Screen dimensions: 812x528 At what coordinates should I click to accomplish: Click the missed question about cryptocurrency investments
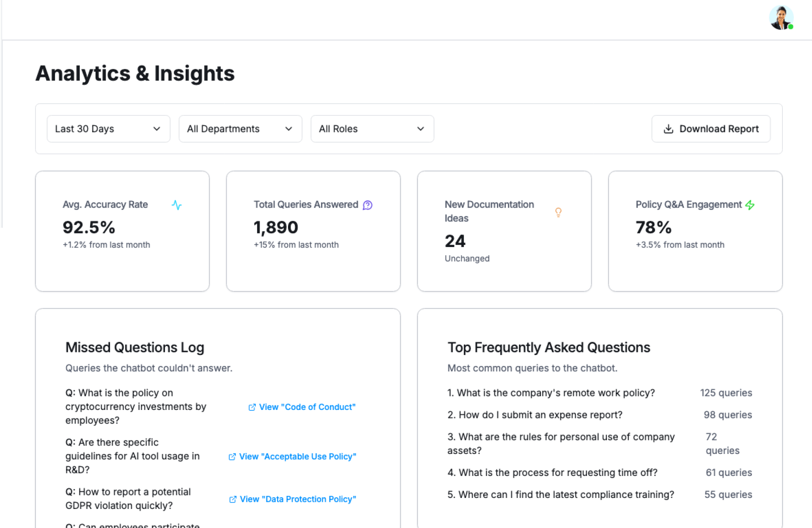pyautogui.click(x=136, y=407)
